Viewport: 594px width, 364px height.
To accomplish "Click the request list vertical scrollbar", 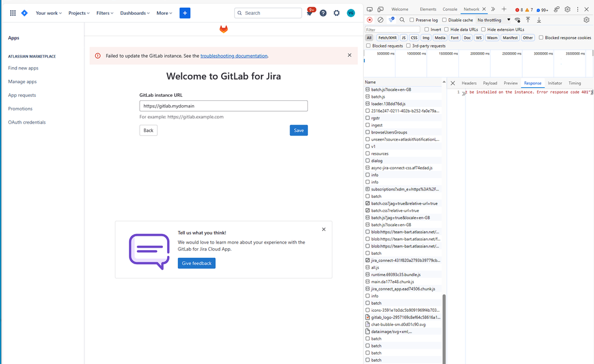I will 444,328.
